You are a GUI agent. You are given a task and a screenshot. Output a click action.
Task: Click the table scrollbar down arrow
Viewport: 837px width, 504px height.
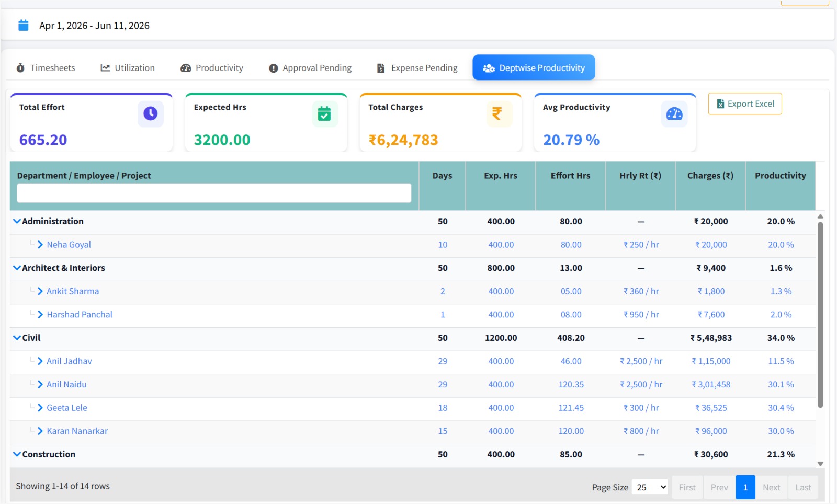(x=820, y=464)
